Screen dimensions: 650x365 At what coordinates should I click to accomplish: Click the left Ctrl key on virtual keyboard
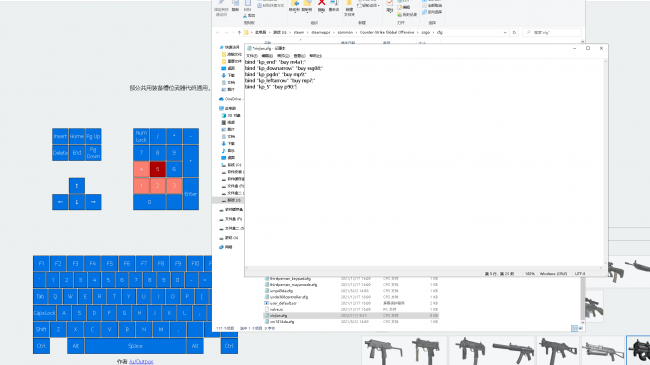pyautogui.click(x=41, y=346)
